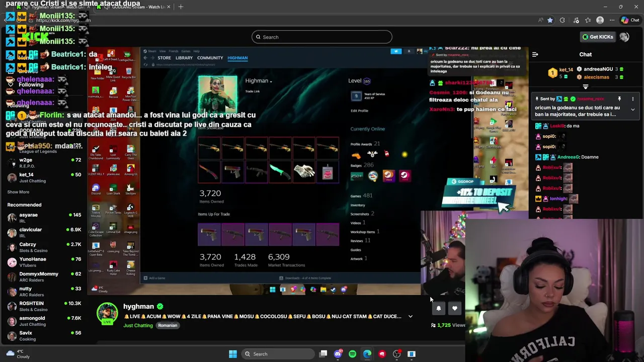644x362 pixels.
Task: Open a new browser tab
Action: tap(181, 7)
